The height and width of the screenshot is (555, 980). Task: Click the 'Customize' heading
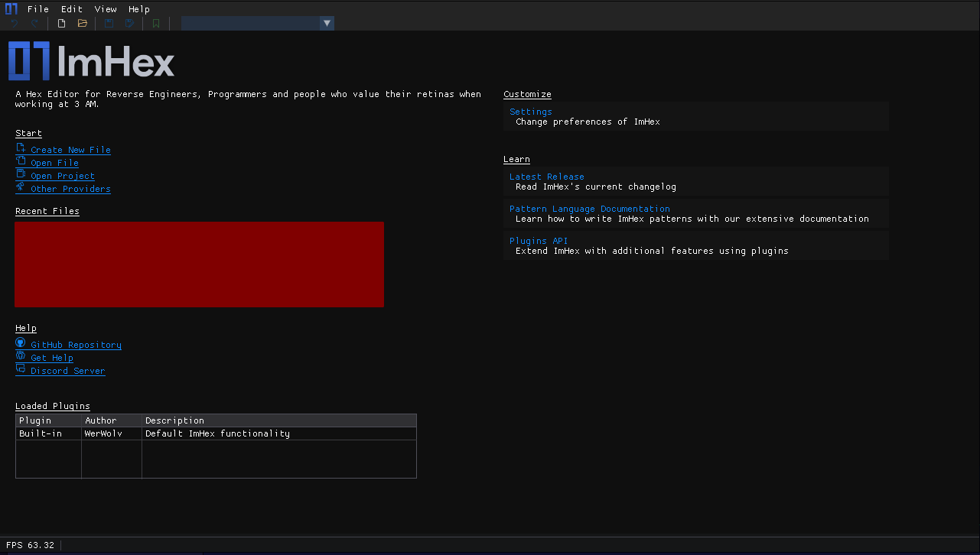(527, 94)
